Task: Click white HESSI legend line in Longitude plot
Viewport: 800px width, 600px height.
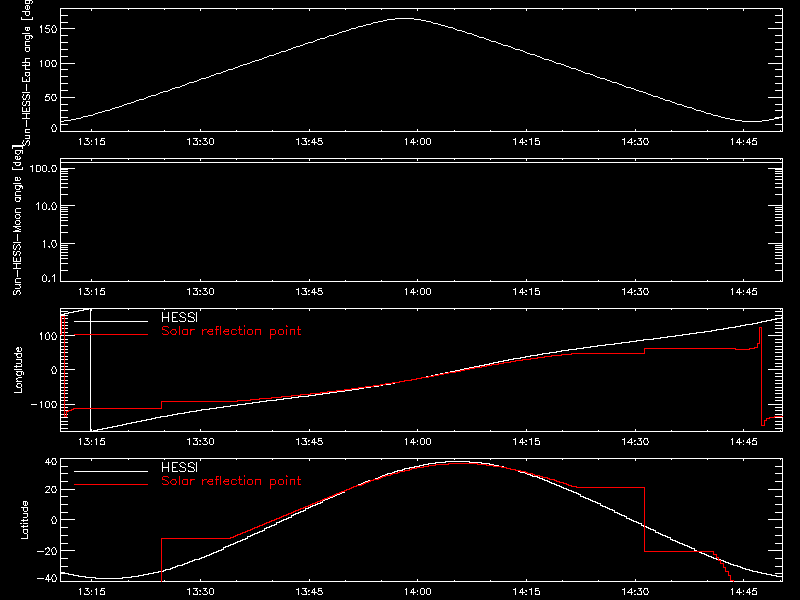Action: coord(111,321)
